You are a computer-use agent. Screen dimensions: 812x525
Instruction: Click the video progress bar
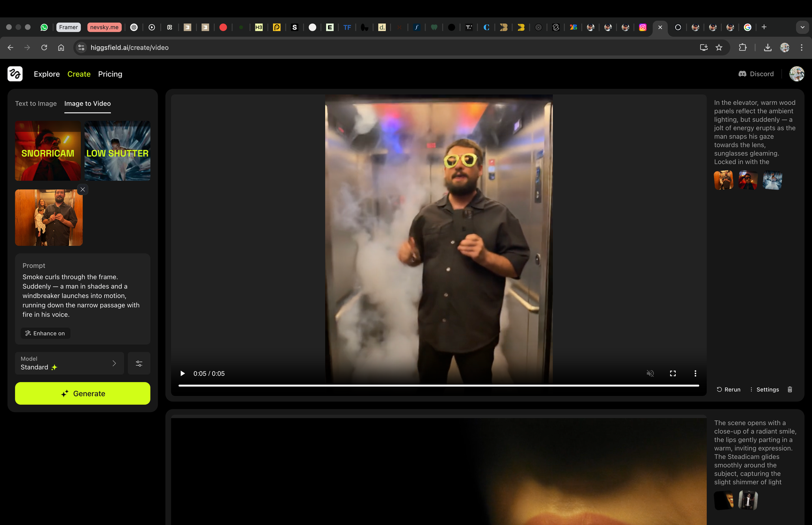[x=438, y=385]
